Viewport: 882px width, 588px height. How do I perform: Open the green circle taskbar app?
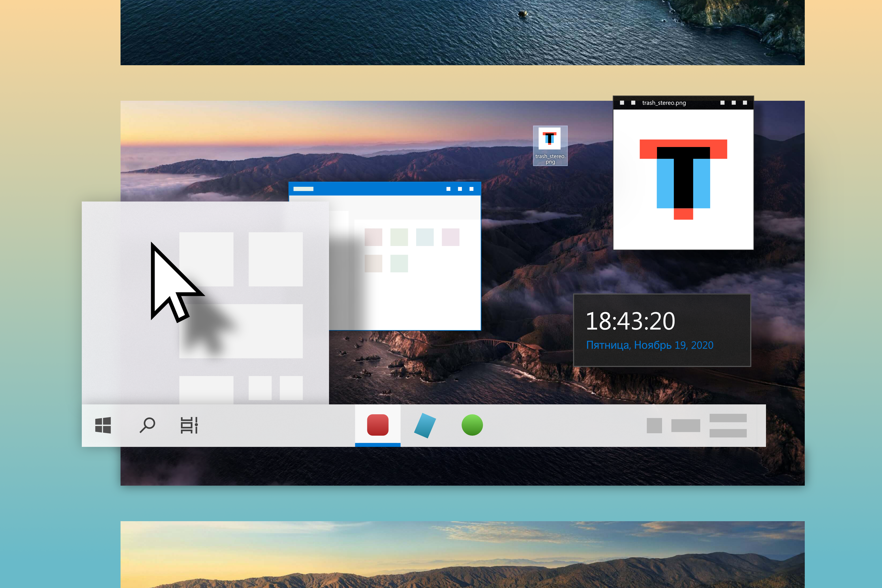coord(472,425)
